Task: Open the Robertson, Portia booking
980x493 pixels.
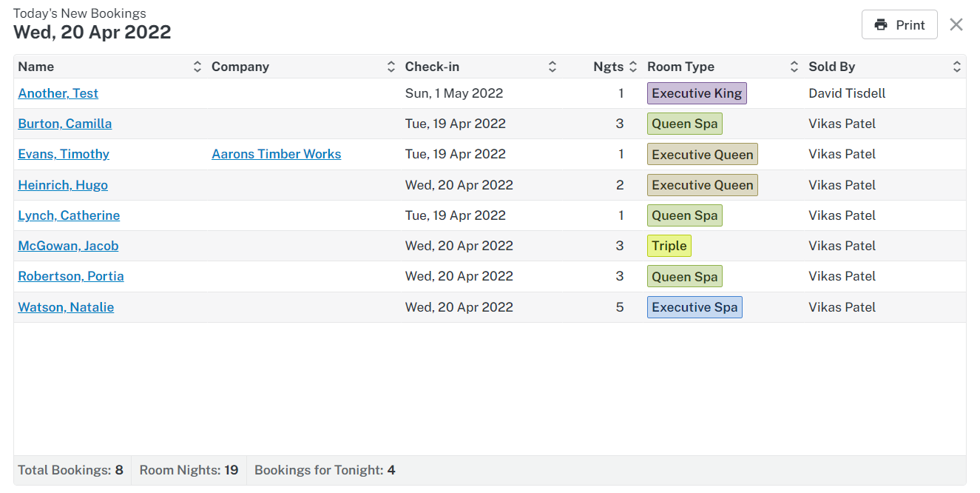Action: pyautogui.click(x=71, y=276)
